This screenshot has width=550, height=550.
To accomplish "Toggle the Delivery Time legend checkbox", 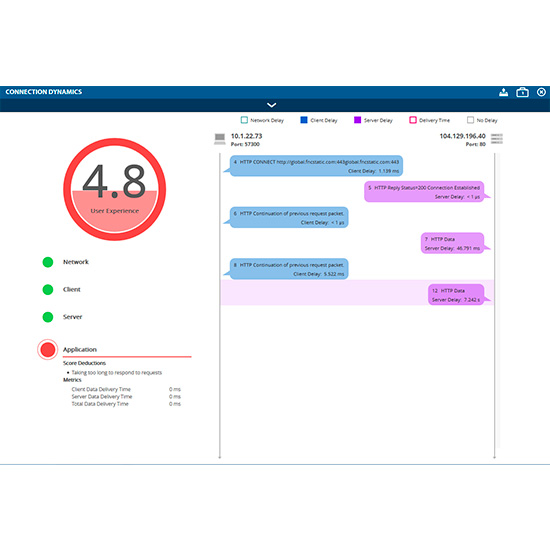I will pos(413,120).
